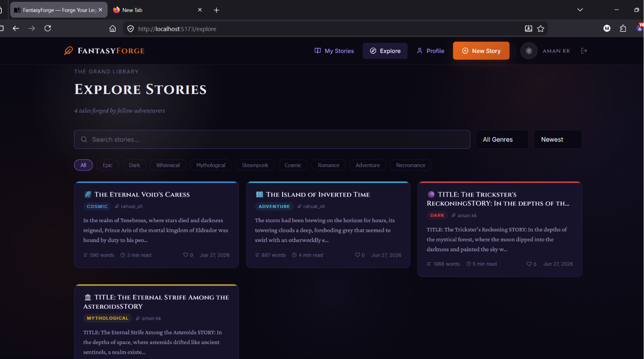This screenshot has height=359, width=644.
Task: Create a New Story
Action: [x=481, y=51]
